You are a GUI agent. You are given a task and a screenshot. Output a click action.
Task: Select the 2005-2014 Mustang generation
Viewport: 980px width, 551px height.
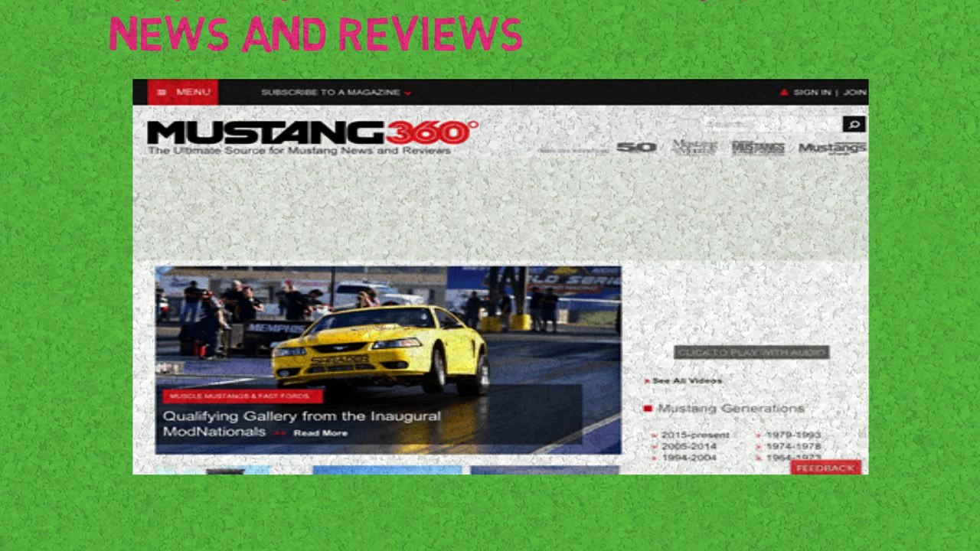(x=688, y=446)
